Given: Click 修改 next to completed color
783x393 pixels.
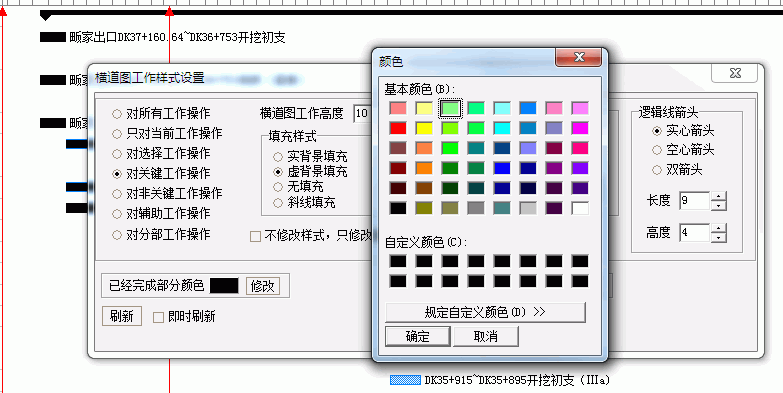Looking at the screenshot, I should point(263,286).
